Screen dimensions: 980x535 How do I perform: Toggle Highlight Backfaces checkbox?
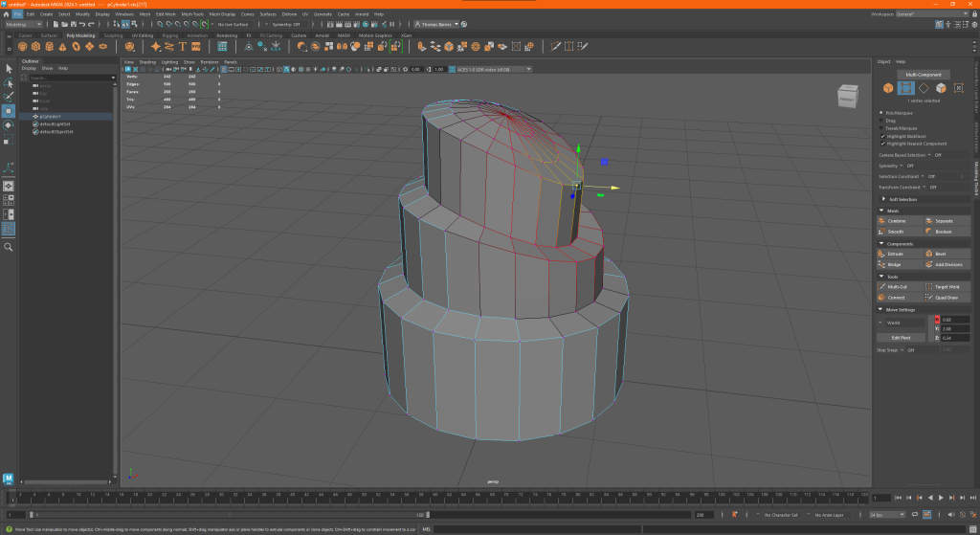(x=881, y=136)
